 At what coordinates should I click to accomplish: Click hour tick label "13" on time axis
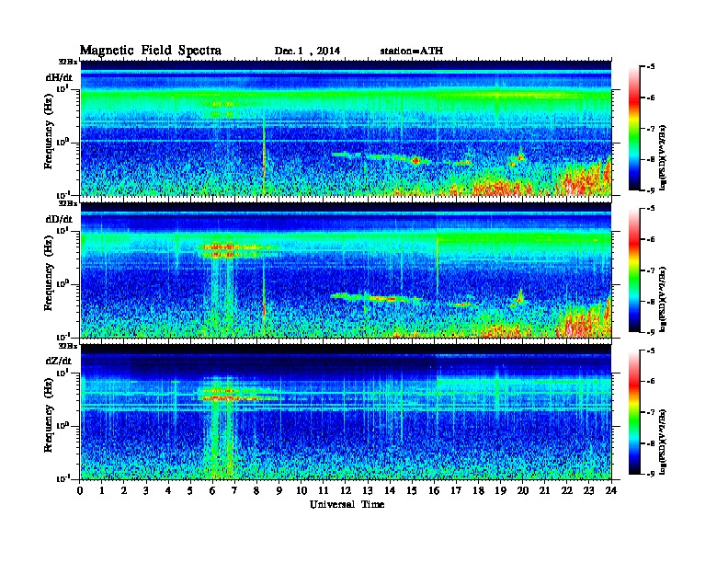(x=368, y=491)
